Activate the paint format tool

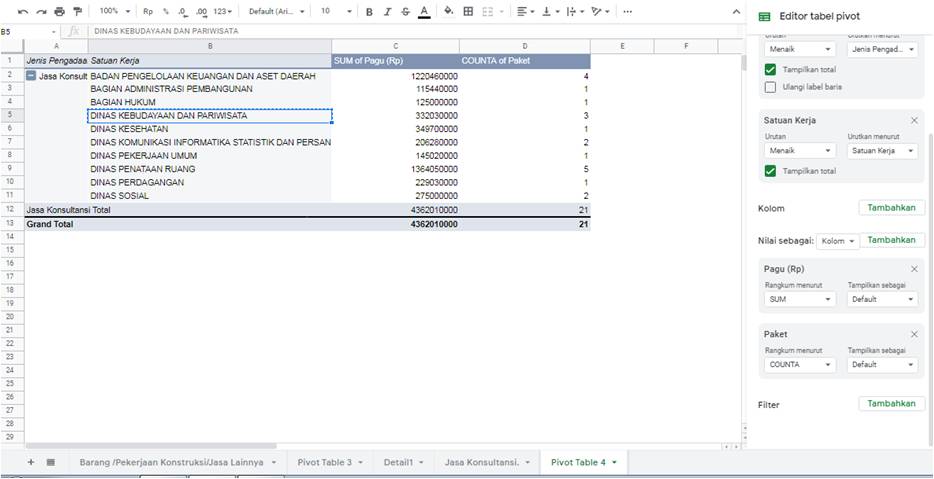tap(77, 11)
